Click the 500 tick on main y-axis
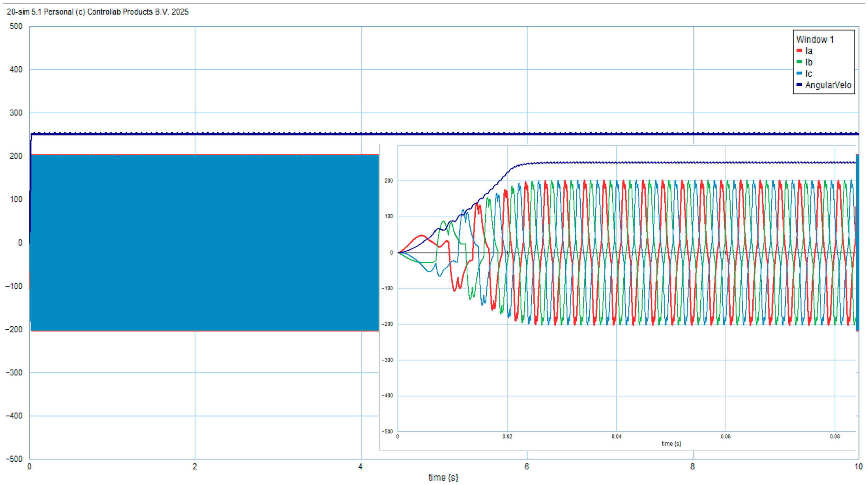The image size is (868, 485). 16,26
